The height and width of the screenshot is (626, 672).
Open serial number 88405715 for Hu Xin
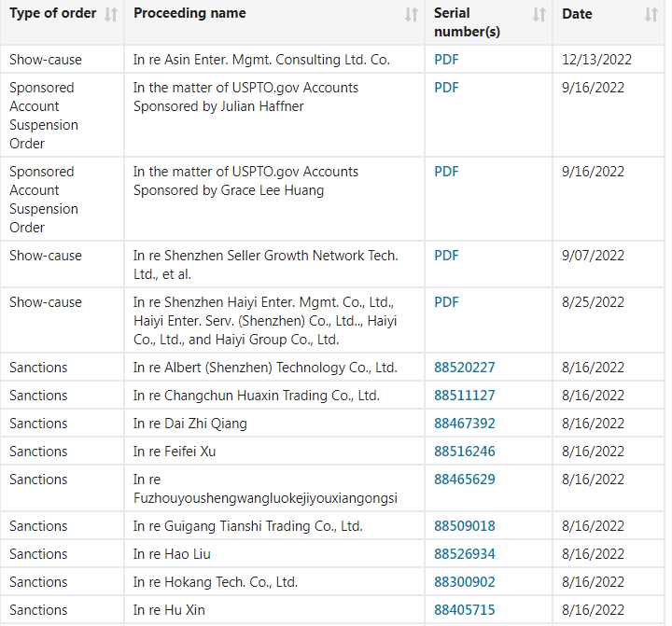coord(465,610)
